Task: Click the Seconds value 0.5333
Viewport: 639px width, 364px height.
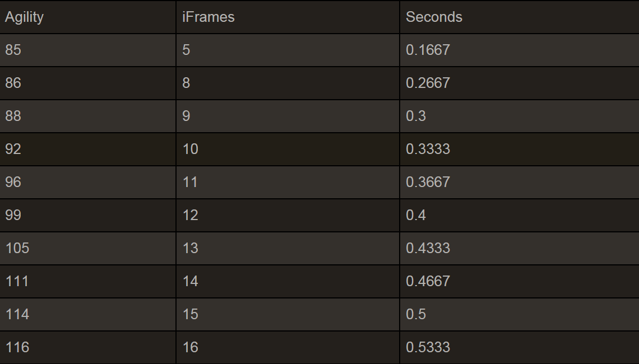Action: (x=428, y=348)
